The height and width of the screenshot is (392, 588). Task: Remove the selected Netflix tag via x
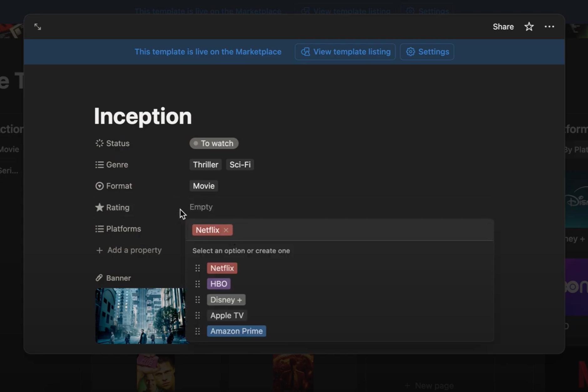click(226, 230)
